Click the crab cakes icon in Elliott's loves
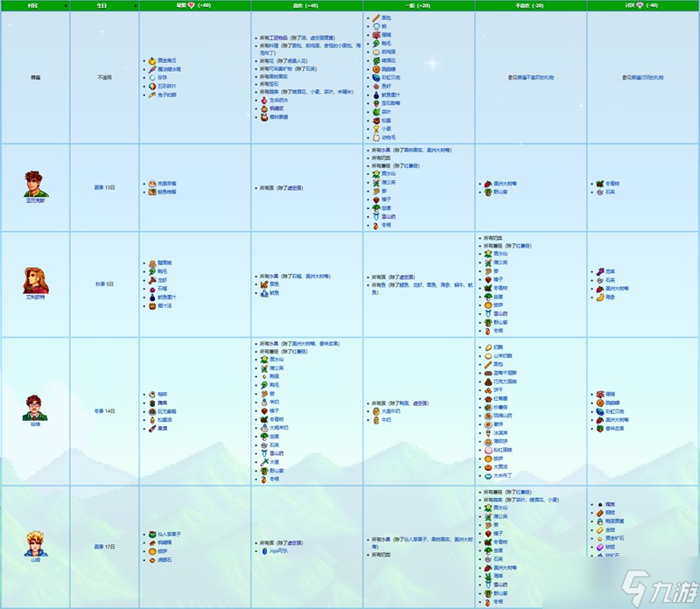Screen dimensions: 700x609 [x=152, y=263]
